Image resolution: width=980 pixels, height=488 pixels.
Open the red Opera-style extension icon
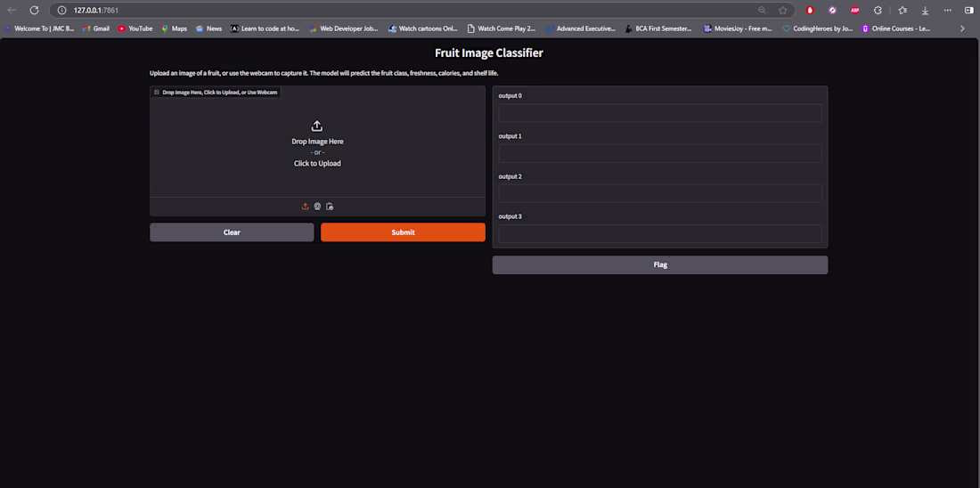click(810, 10)
